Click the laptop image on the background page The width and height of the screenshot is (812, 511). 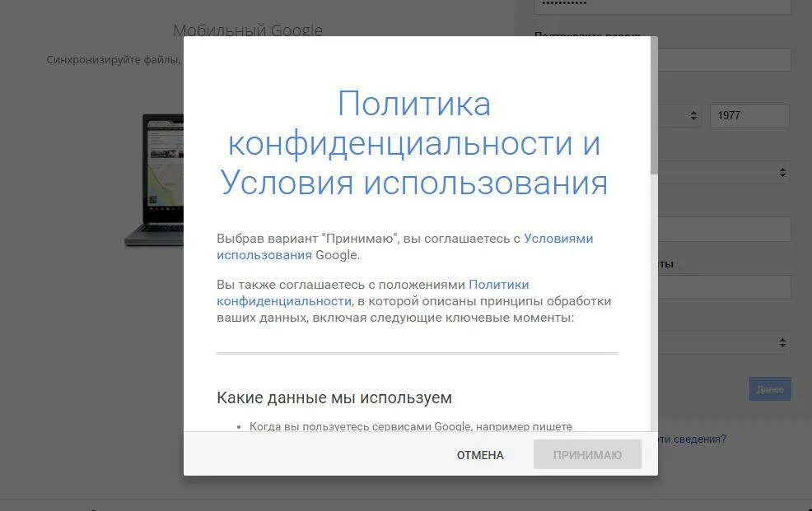pyautogui.click(x=154, y=180)
